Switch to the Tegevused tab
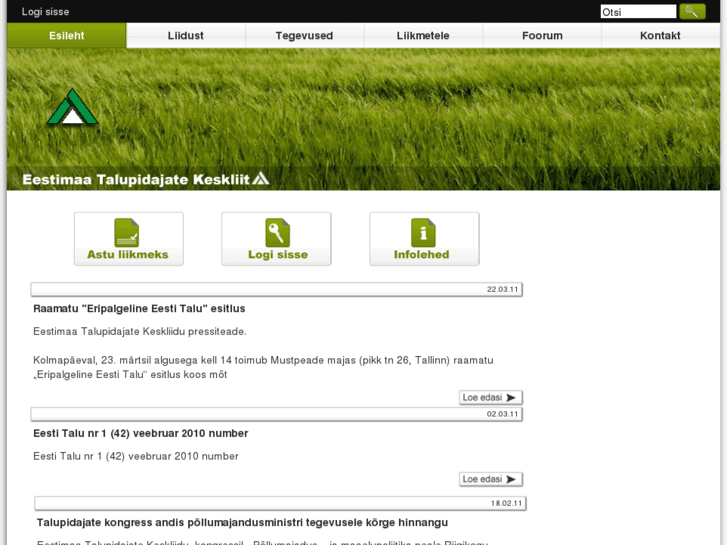Viewport: 727px width, 545px height. [304, 36]
